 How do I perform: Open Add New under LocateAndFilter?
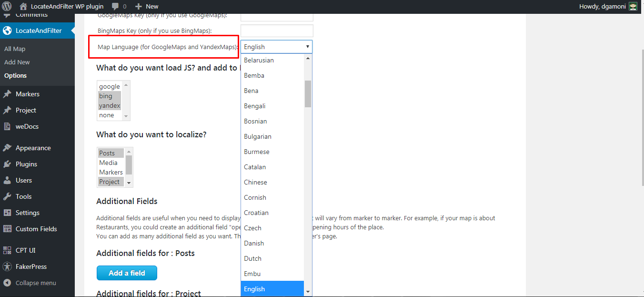tap(17, 62)
